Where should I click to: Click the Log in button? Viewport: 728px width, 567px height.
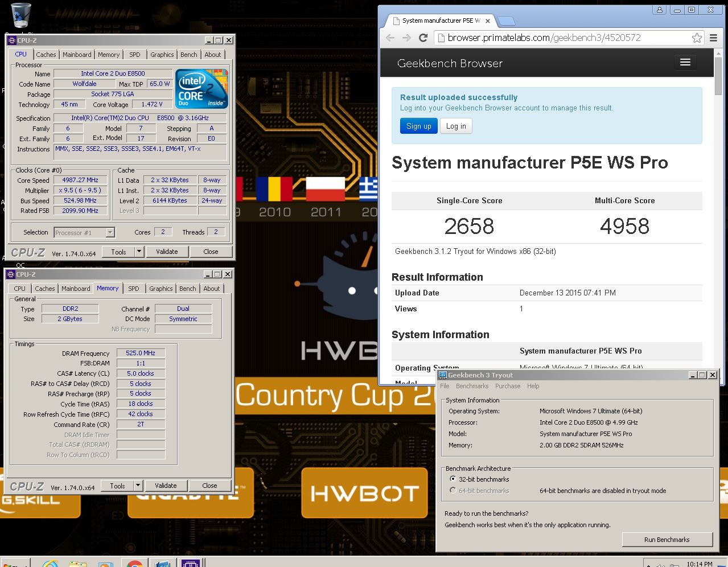pos(456,126)
